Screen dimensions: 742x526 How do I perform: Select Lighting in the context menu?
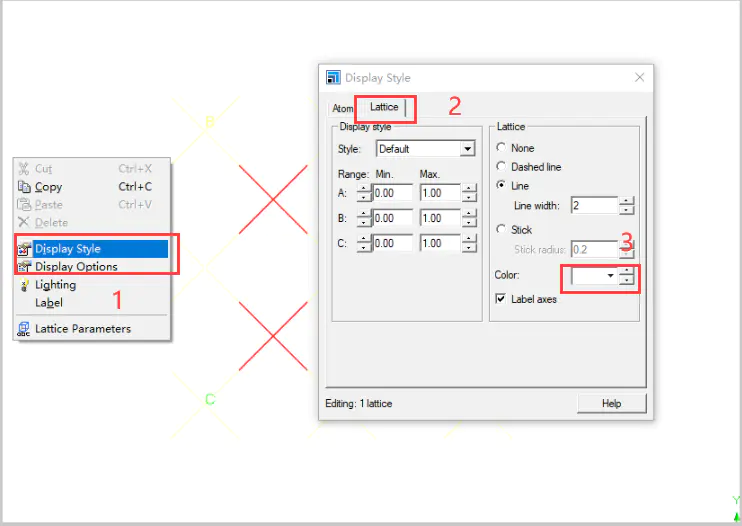(92, 285)
